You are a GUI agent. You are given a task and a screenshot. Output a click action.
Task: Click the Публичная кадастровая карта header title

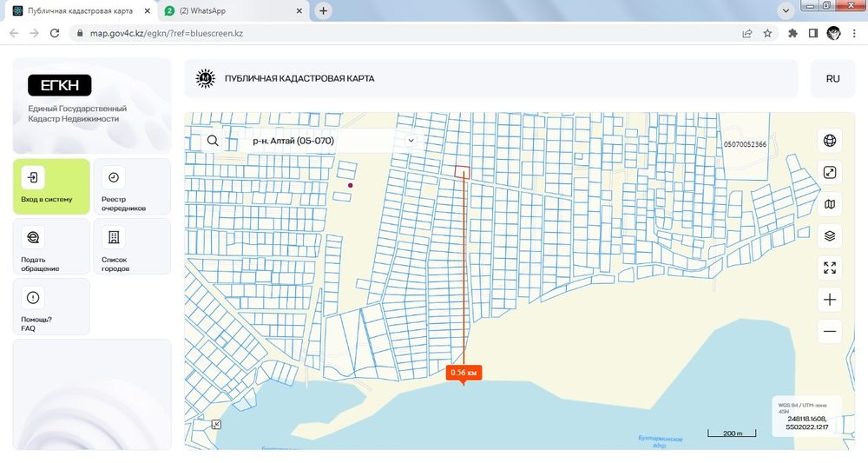point(299,79)
